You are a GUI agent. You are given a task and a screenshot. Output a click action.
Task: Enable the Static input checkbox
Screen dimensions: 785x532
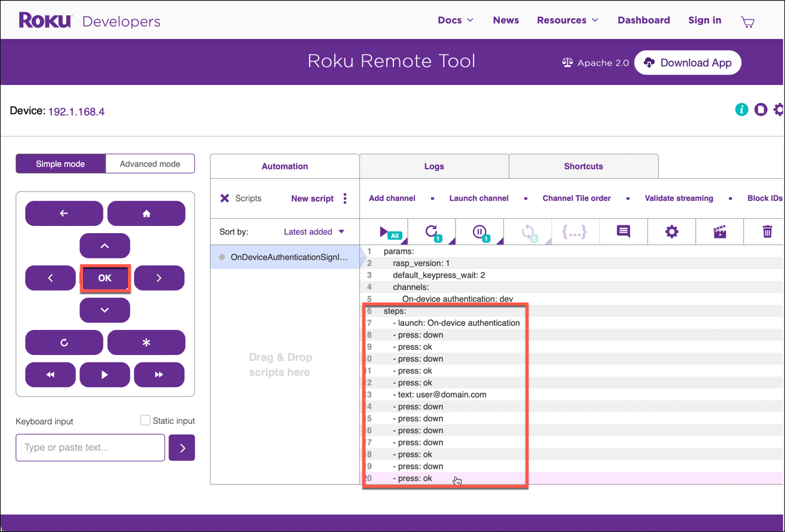(x=145, y=420)
